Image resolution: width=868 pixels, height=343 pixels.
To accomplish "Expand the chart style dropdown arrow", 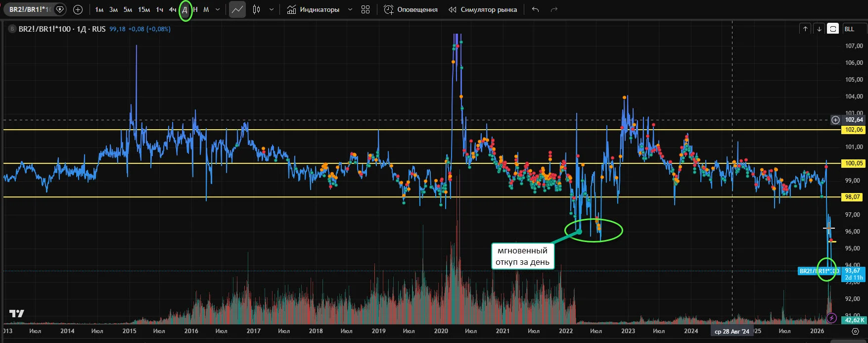I will click(x=272, y=9).
